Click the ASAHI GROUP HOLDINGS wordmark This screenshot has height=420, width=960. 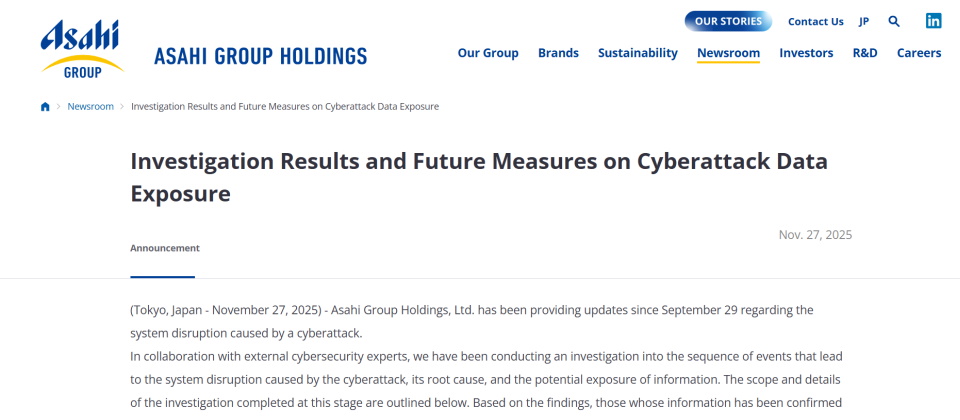[260, 56]
